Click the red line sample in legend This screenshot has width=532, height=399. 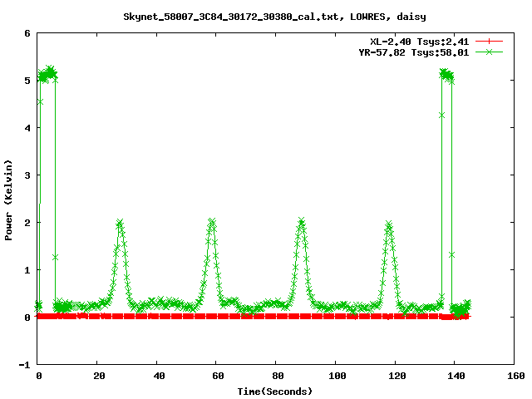pyautogui.click(x=490, y=42)
